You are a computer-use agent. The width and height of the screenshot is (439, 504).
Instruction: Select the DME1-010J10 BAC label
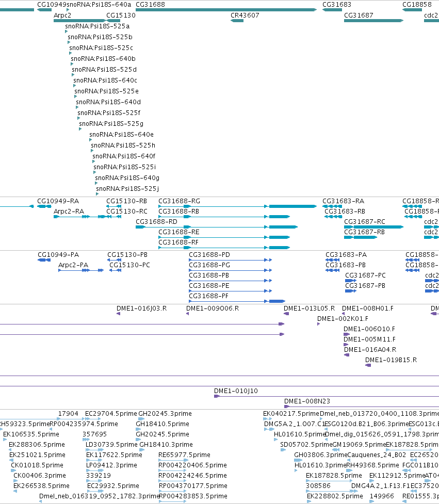[x=236, y=391]
